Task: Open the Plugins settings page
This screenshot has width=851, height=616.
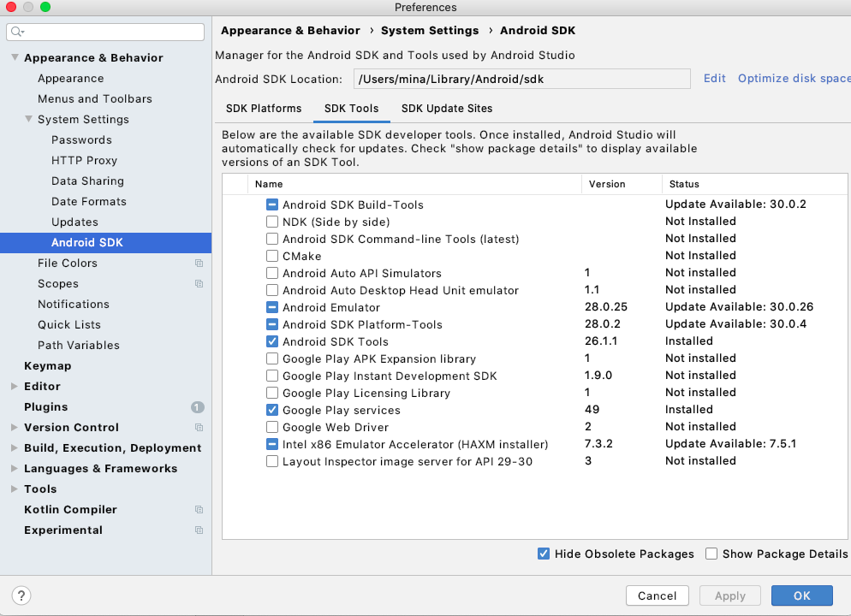Action: pos(46,407)
